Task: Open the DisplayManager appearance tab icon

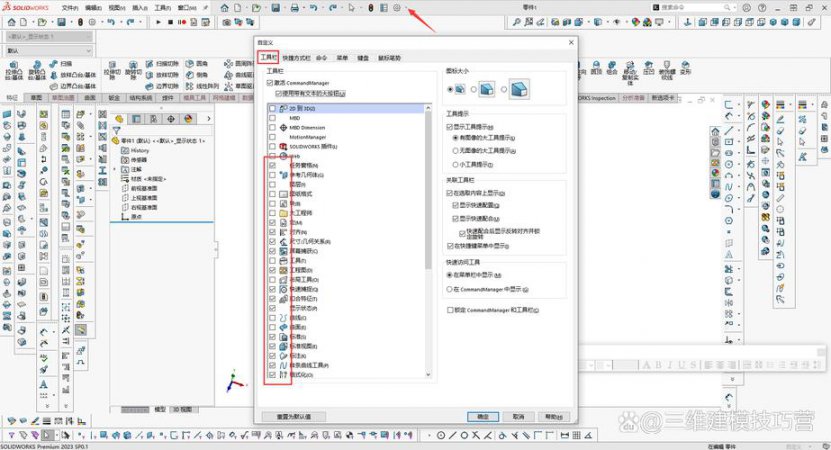Action: click(188, 119)
